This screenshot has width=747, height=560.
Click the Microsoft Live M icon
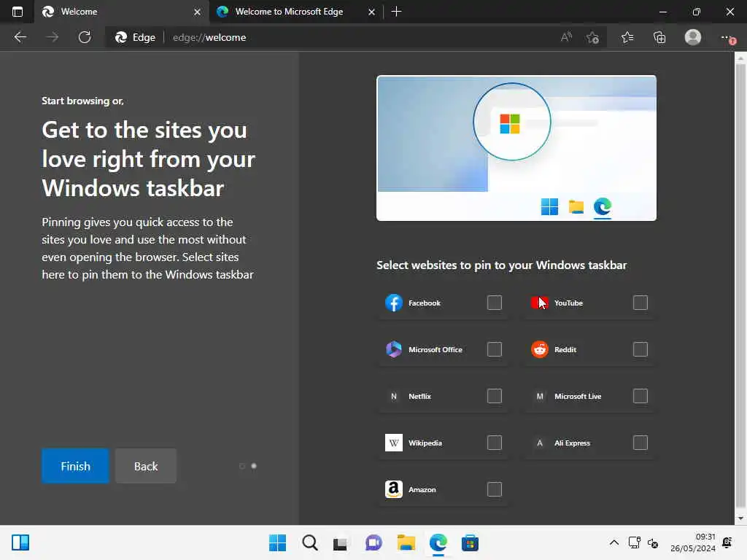point(540,396)
